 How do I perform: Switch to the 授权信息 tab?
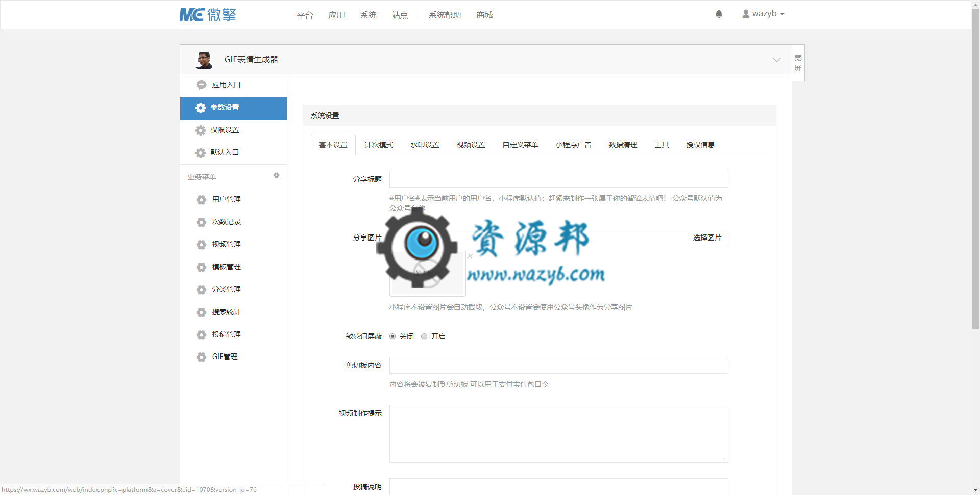[700, 145]
